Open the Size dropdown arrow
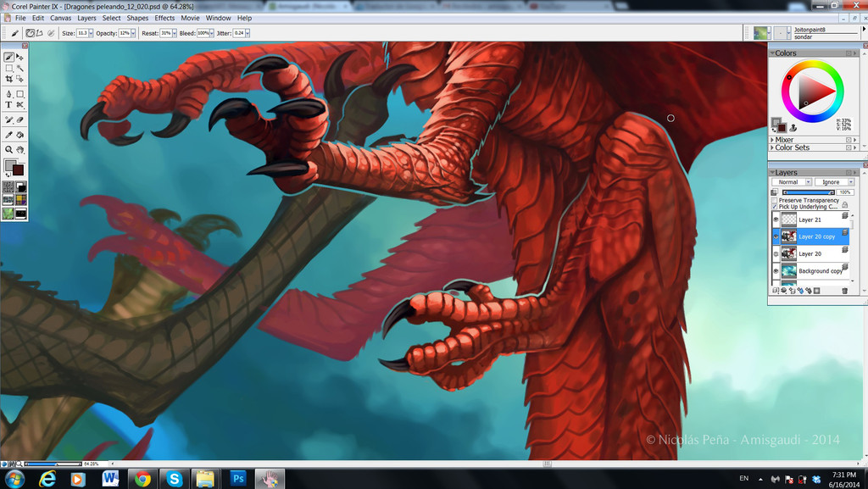868x489 pixels. (91, 33)
